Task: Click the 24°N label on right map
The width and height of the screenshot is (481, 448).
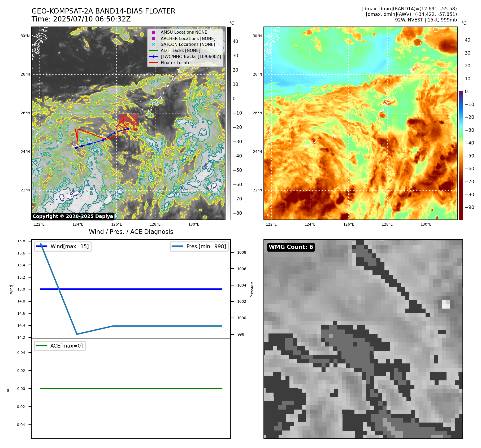Action: (257, 152)
